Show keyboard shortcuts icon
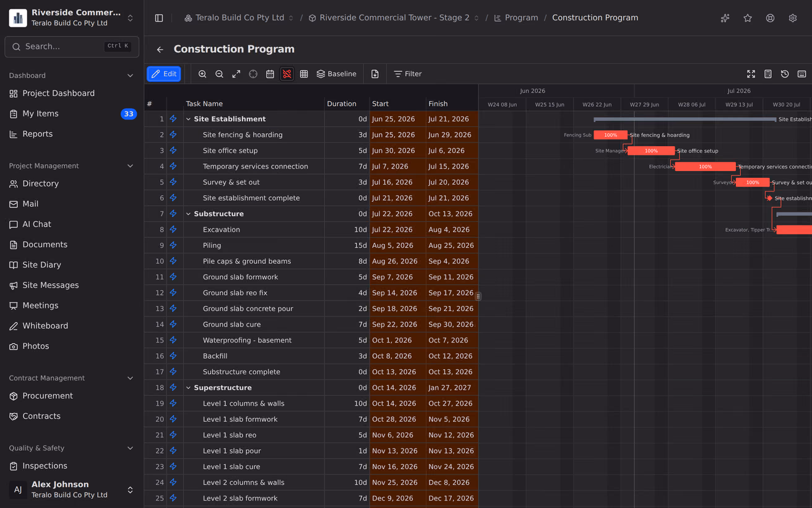The width and height of the screenshot is (812, 508). pyautogui.click(x=801, y=74)
